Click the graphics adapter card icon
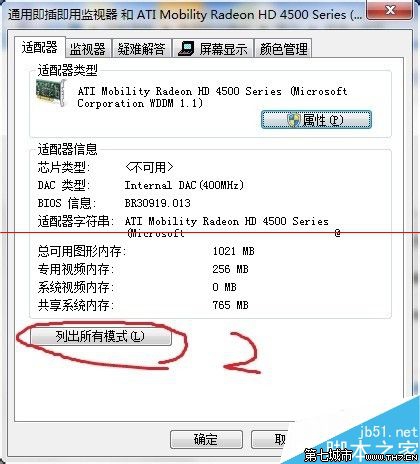 tap(50, 92)
